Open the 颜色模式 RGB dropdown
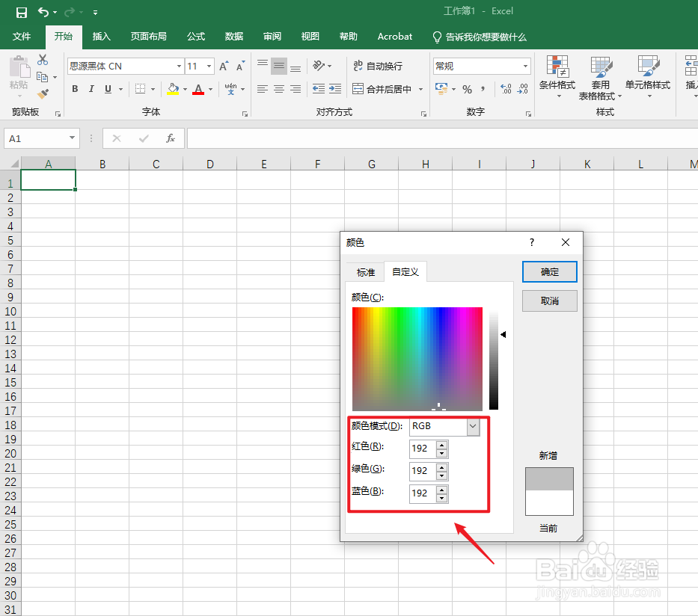This screenshot has width=698, height=616. click(x=473, y=426)
